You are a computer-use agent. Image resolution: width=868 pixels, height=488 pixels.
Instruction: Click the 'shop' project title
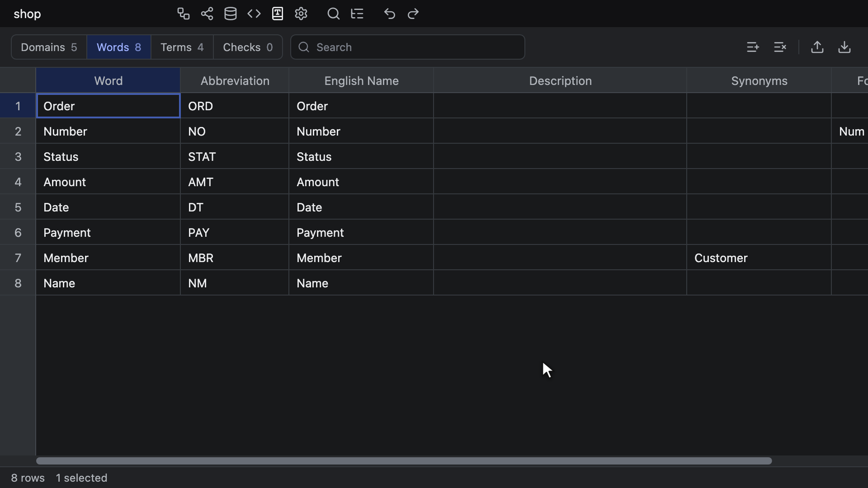(x=27, y=14)
